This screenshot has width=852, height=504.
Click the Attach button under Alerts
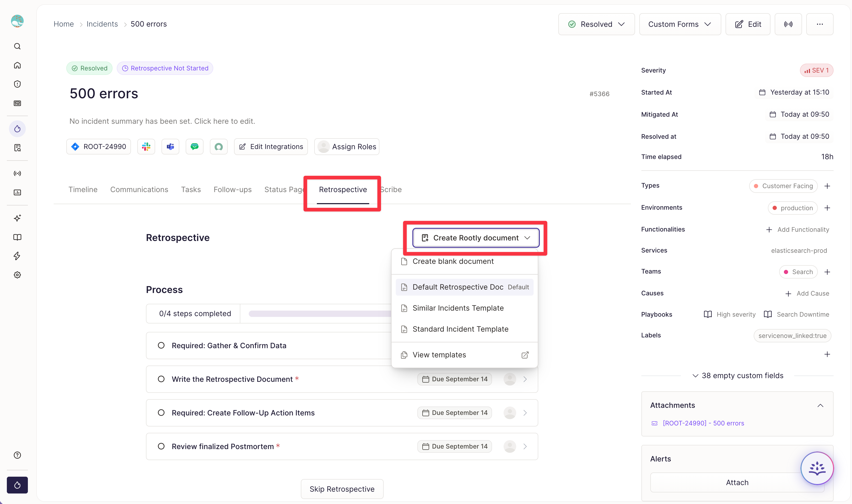[x=737, y=483]
